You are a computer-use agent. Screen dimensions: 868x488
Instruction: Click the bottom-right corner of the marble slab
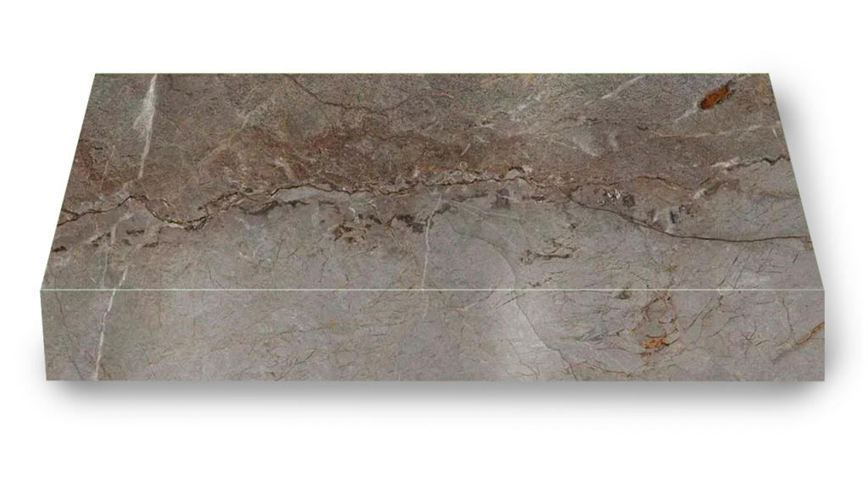coord(824,380)
